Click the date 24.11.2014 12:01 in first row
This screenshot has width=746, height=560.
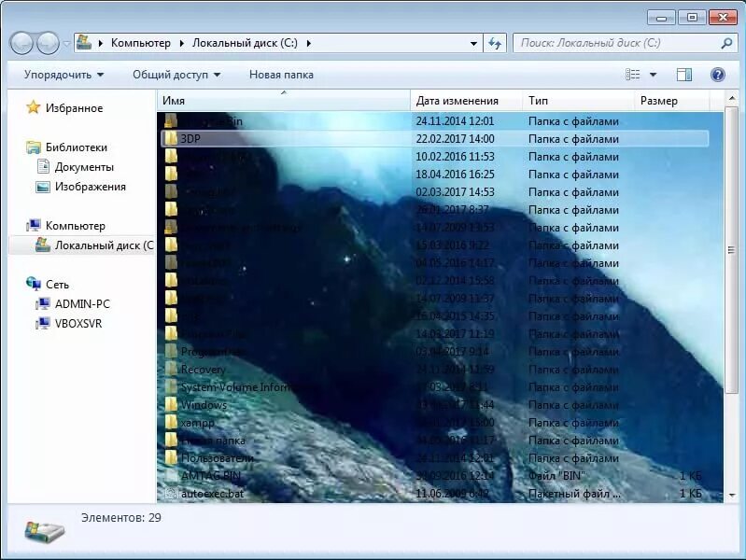(455, 121)
